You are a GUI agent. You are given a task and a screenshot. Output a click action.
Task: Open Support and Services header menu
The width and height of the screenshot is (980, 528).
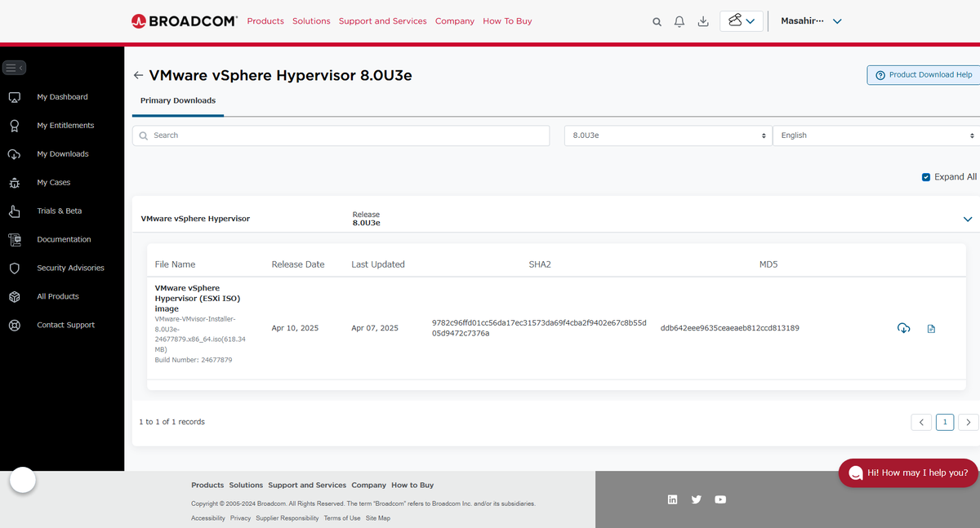tap(382, 21)
